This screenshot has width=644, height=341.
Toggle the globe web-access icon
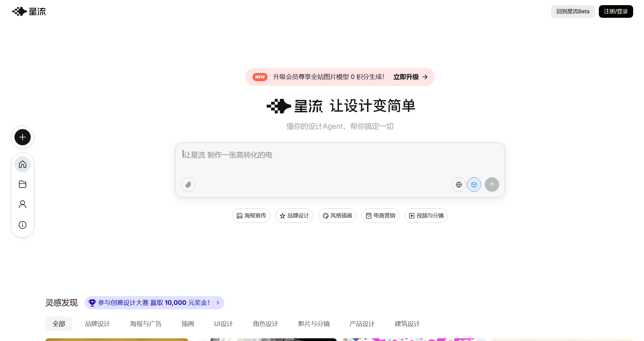[x=459, y=185]
